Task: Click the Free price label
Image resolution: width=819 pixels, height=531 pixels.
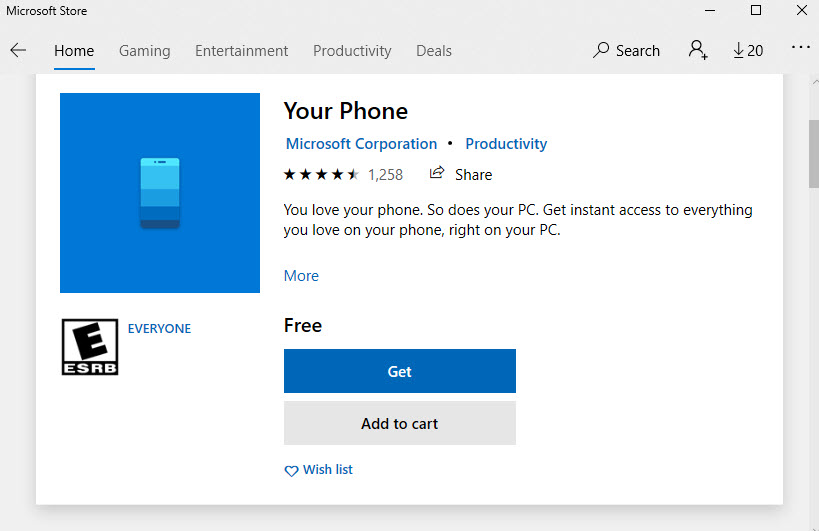Action: [x=303, y=325]
